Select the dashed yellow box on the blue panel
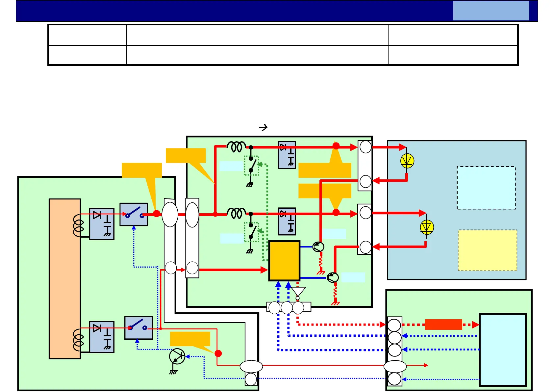Viewport: 554px width, 392px height. 488,250
